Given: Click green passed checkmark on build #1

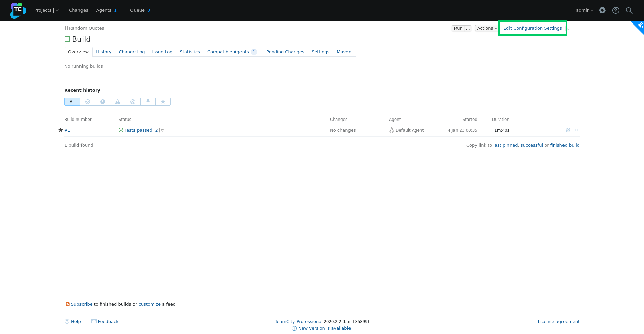Looking at the screenshot, I should pos(121,130).
